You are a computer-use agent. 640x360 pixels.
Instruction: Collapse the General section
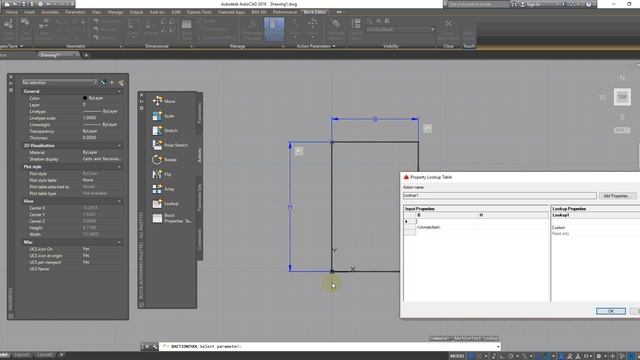[x=119, y=91]
